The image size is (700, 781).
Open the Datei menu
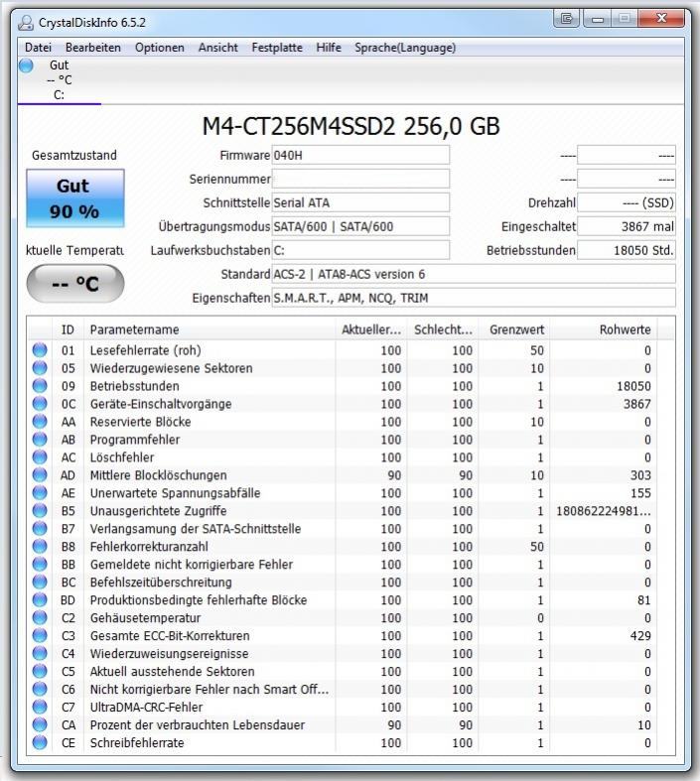point(38,48)
